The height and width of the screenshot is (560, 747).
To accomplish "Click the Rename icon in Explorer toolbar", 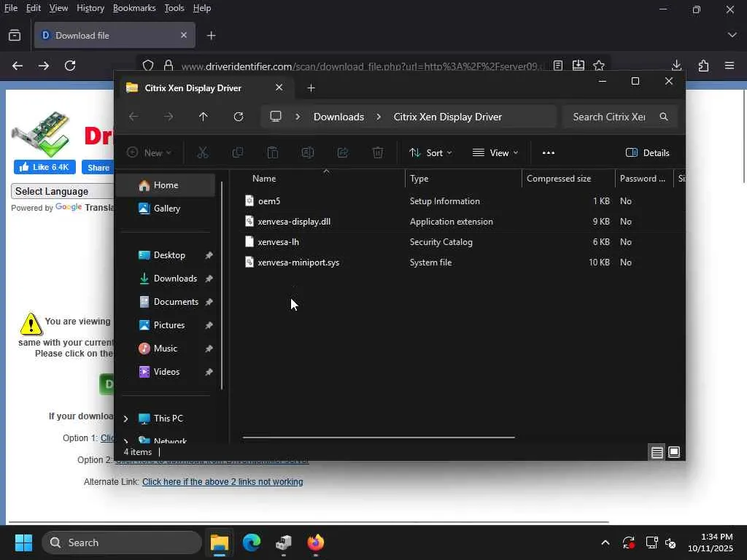I will click(x=307, y=152).
